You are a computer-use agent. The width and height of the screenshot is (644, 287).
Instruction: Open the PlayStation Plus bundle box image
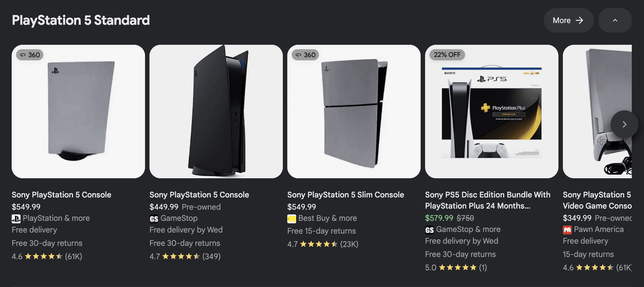[x=492, y=112]
